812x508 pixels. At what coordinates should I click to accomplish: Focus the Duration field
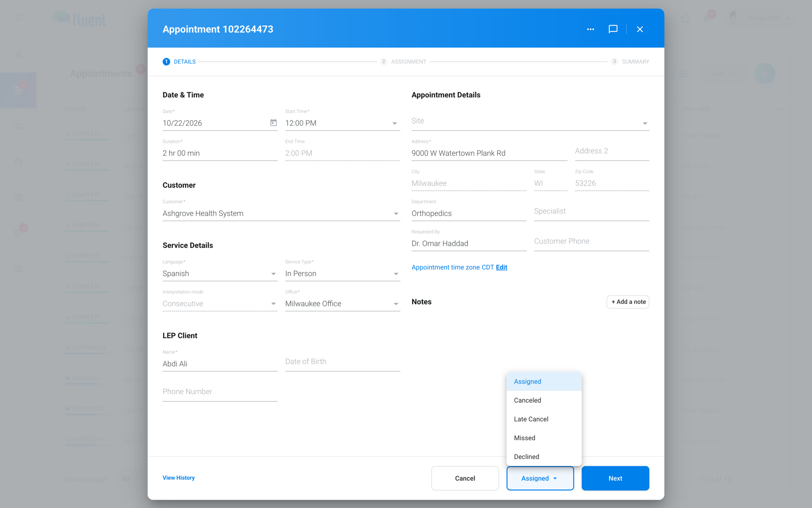pos(220,153)
